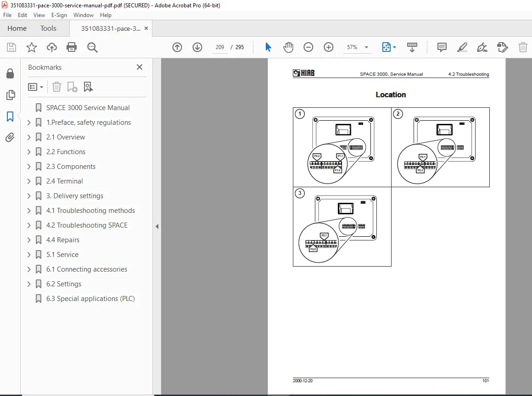Add a new bookmark icon
This screenshot has height=396, width=532.
point(72,87)
